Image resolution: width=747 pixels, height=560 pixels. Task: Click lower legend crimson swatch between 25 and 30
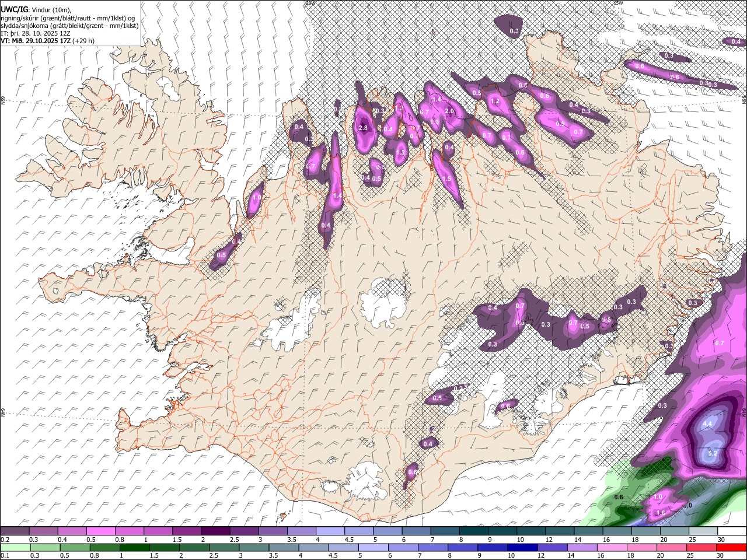[702, 547]
